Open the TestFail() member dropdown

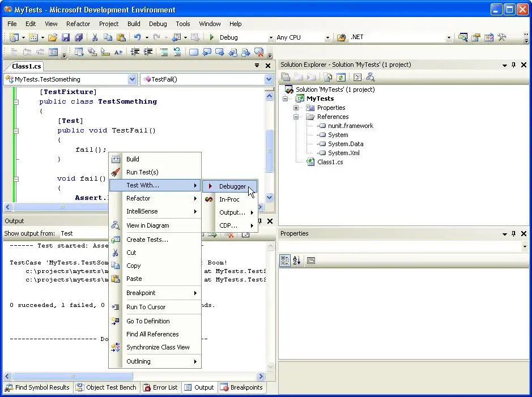point(269,79)
